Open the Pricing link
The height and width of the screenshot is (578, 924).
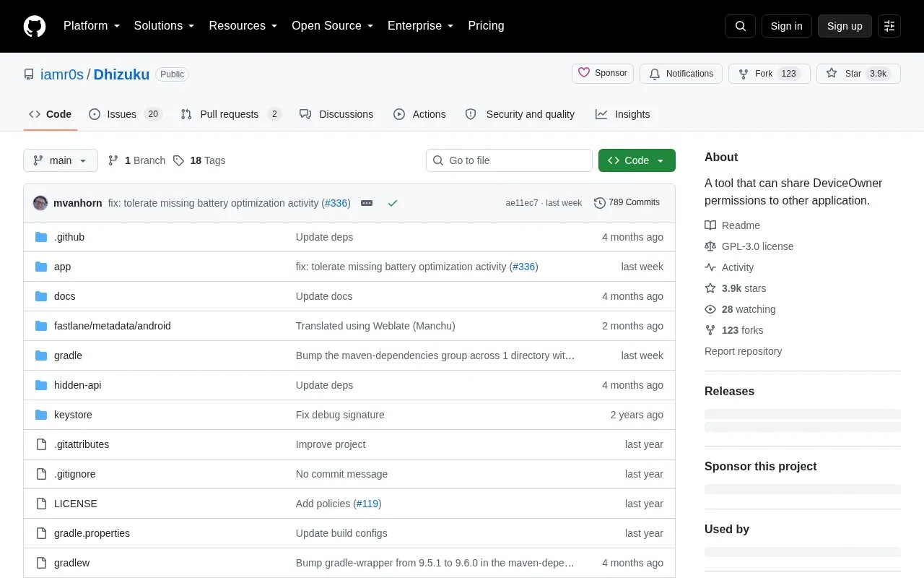click(487, 26)
